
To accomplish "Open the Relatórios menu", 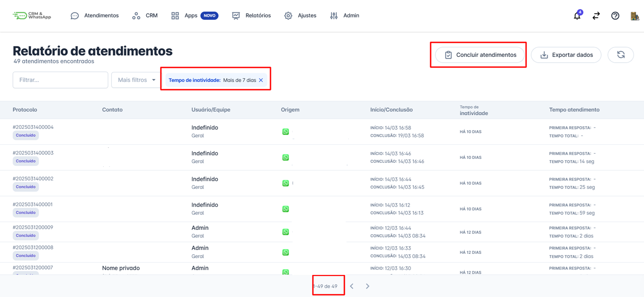I will (x=252, y=15).
